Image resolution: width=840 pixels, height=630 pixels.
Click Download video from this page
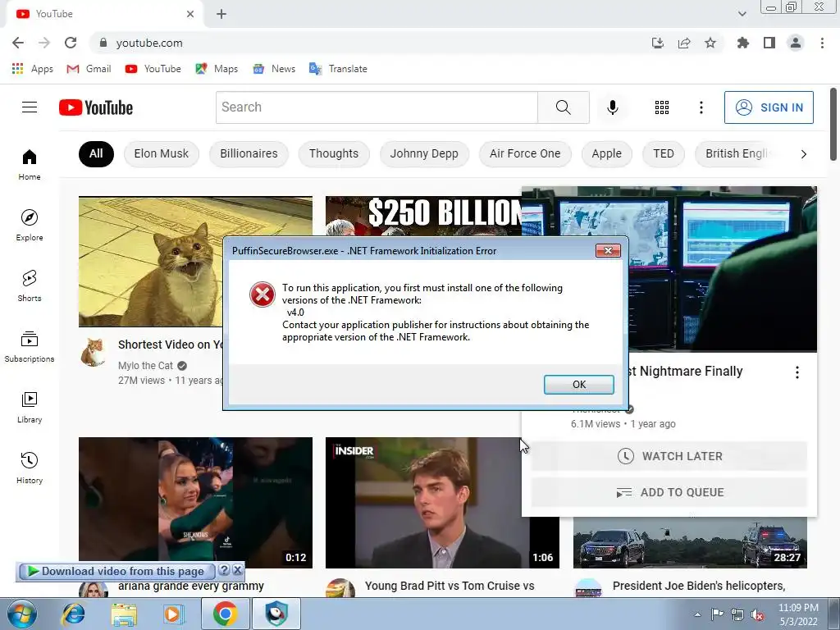pyautogui.click(x=116, y=571)
